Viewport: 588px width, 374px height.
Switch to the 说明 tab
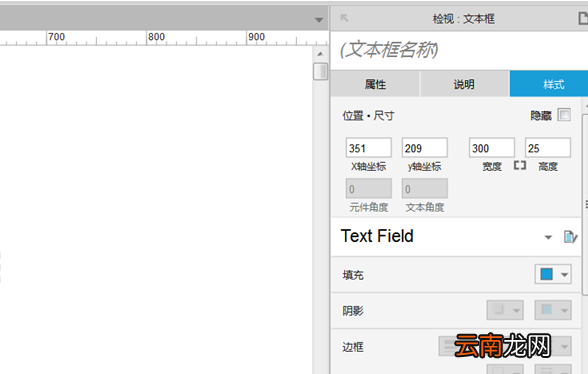tap(464, 84)
